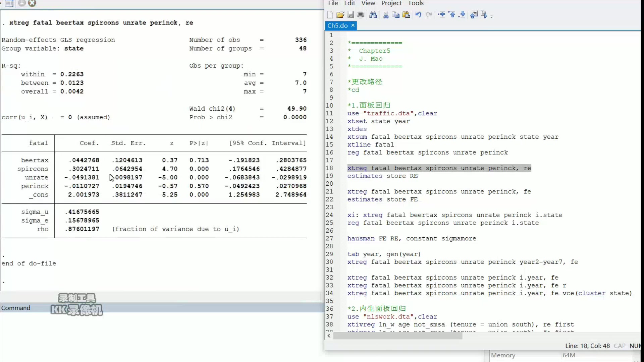Click the xtivreg line on row 38

461,324
